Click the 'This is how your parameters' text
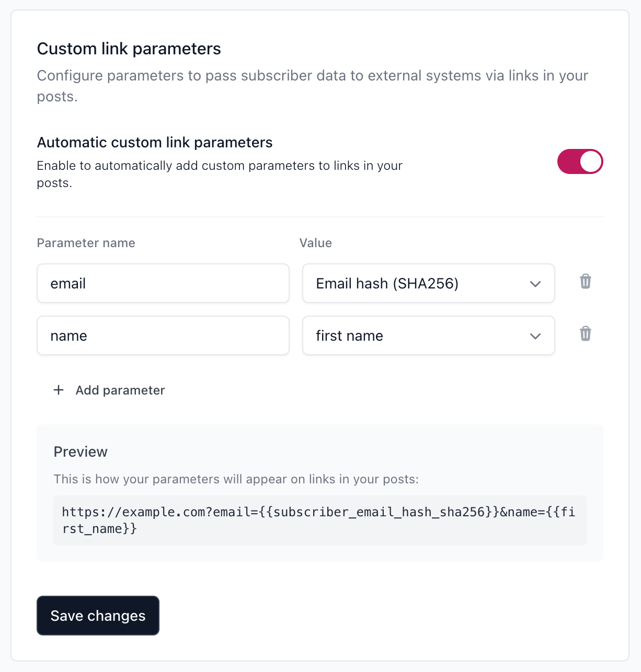This screenshot has width=641, height=672. click(x=236, y=479)
